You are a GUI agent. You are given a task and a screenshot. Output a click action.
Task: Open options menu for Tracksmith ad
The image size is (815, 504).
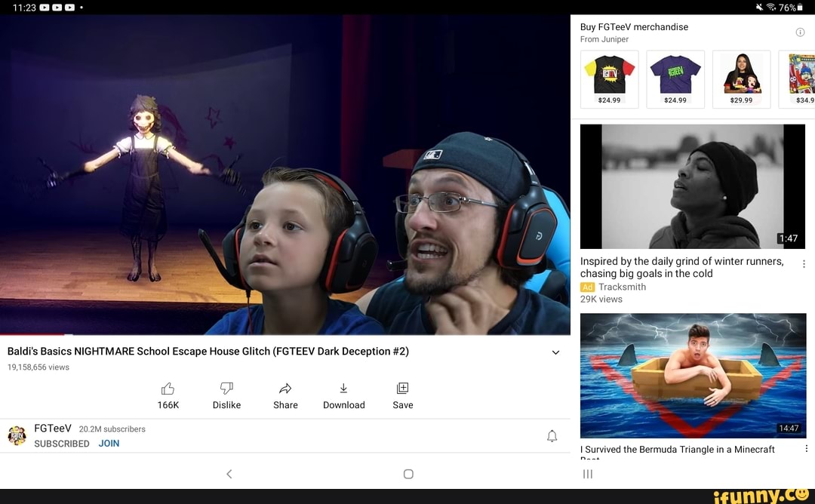[804, 264]
